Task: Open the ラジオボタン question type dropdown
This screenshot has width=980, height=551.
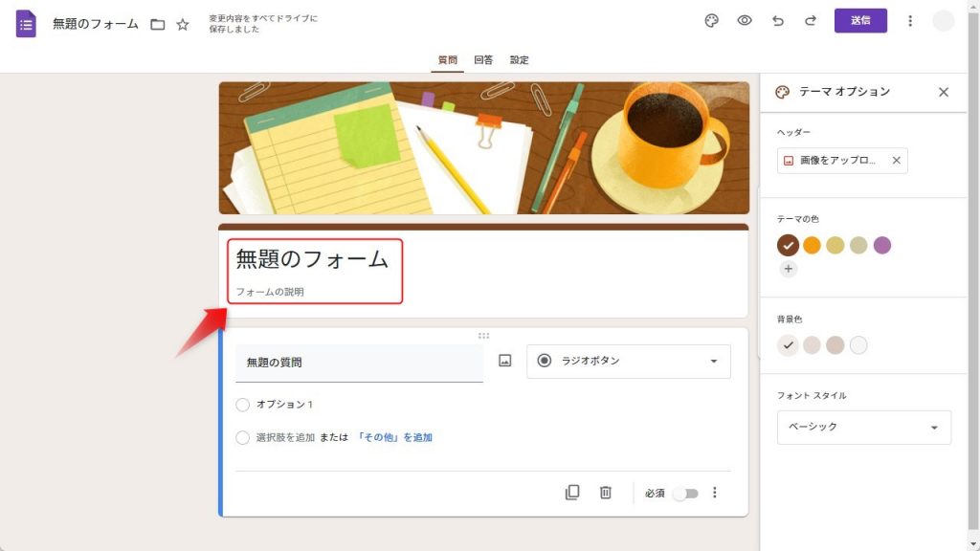Action: pos(628,361)
